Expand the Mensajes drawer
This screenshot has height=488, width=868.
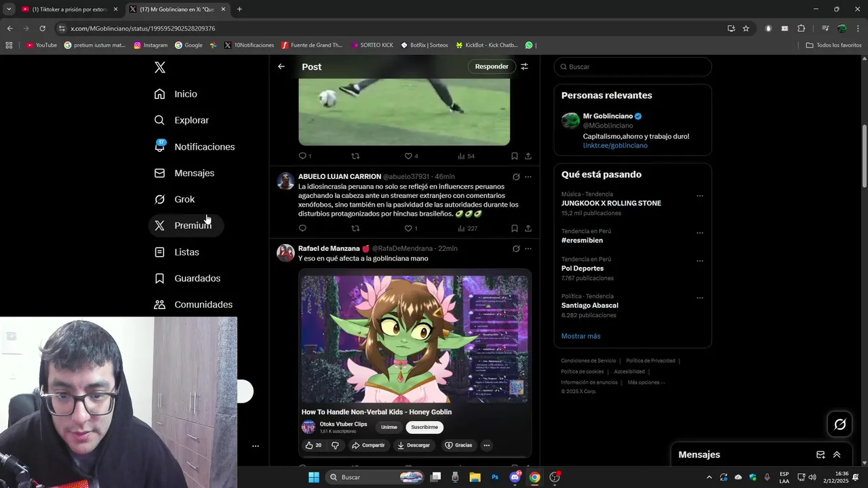pos(837,455)
